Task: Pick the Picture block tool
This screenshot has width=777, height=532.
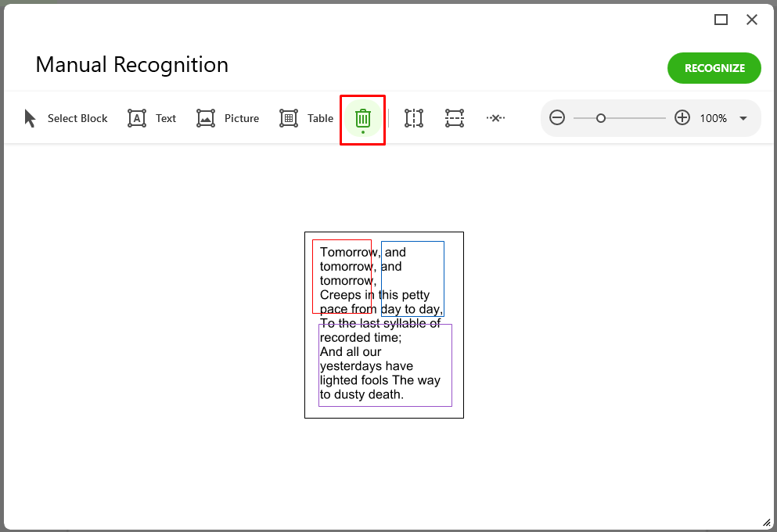Action: [228, 118]
